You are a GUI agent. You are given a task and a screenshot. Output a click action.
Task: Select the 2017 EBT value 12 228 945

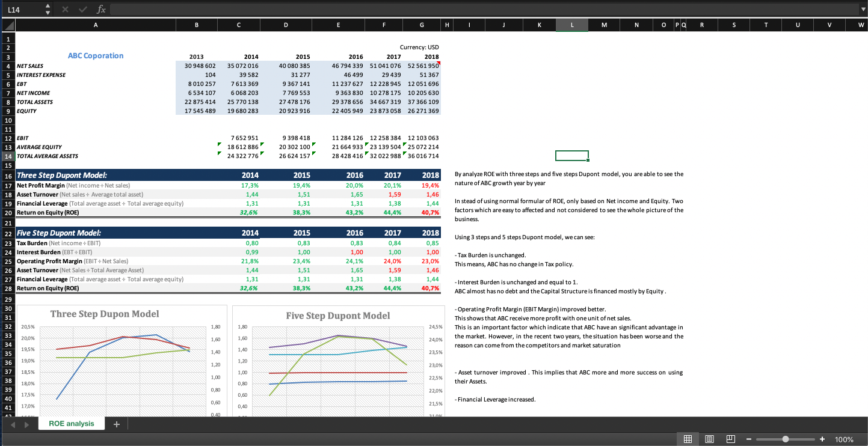pyautogui.click(x=385, y=84)
